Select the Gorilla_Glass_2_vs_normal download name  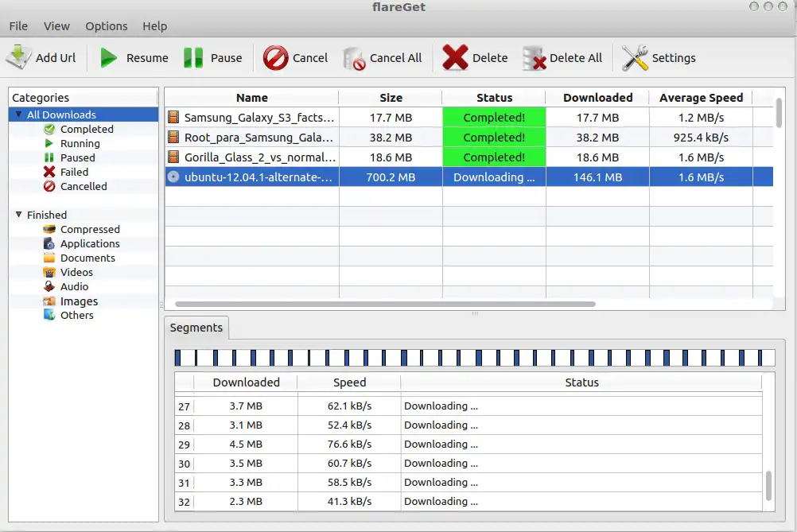point(260,157)
